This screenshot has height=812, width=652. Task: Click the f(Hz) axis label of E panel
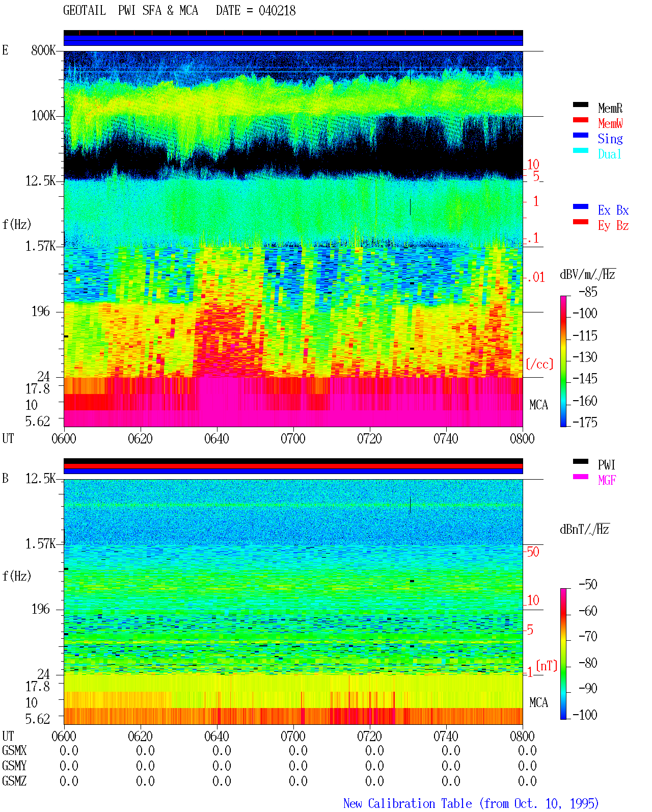[17, 224]
